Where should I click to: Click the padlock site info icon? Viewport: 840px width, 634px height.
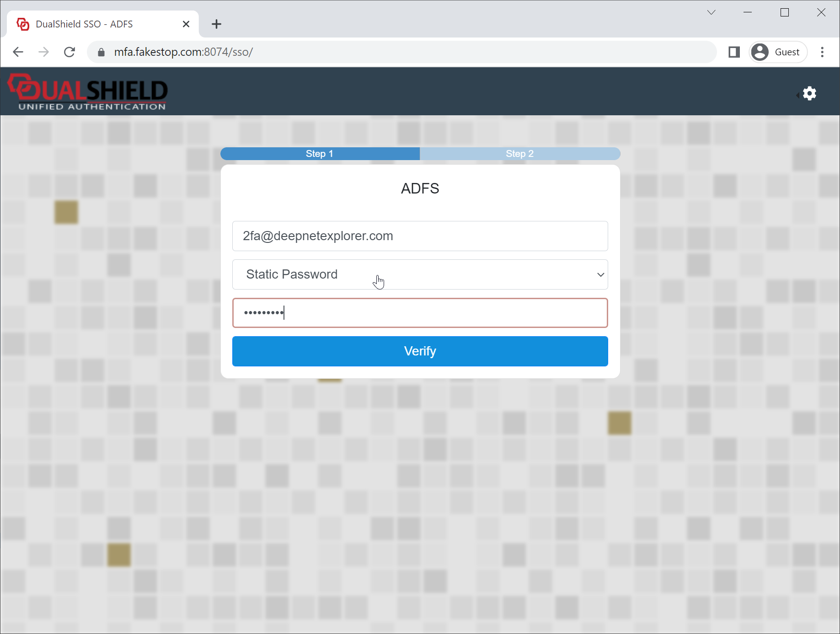(102, 52)
